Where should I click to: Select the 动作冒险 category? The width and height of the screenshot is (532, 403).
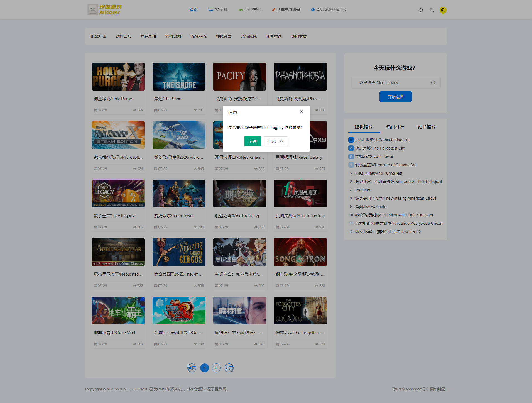tap(124, 36)
